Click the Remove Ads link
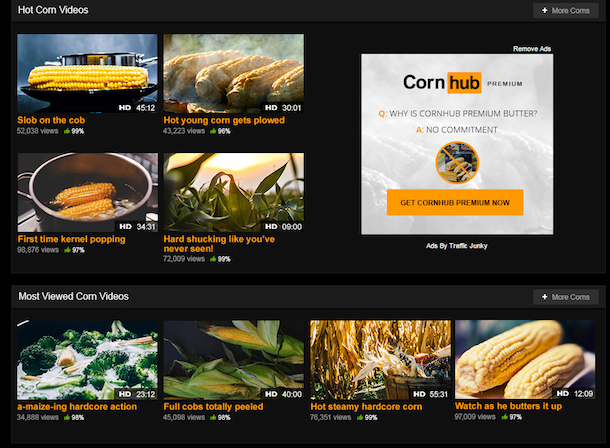 (x=532, y=48)
